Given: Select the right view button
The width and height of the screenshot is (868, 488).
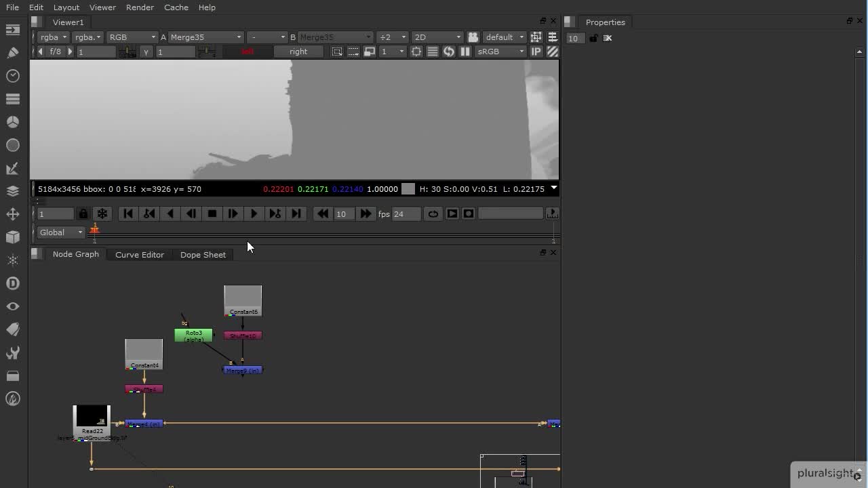Looking at the screenshot, I should 298,52.
